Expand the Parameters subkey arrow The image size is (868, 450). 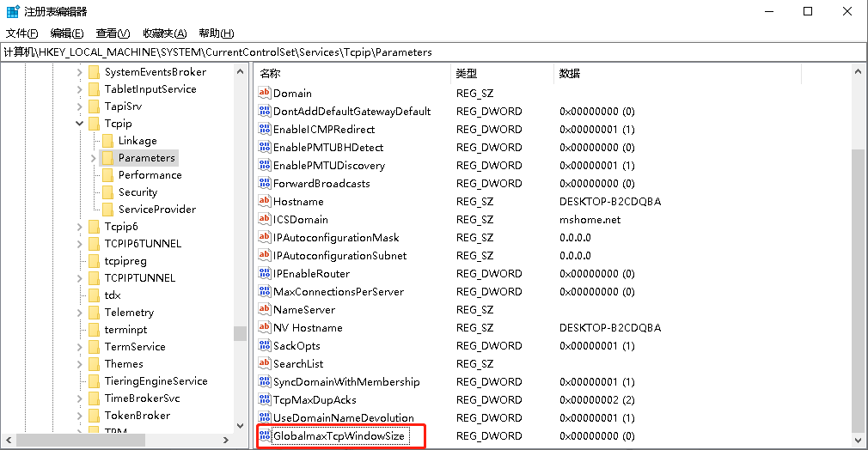click(93, 158)
